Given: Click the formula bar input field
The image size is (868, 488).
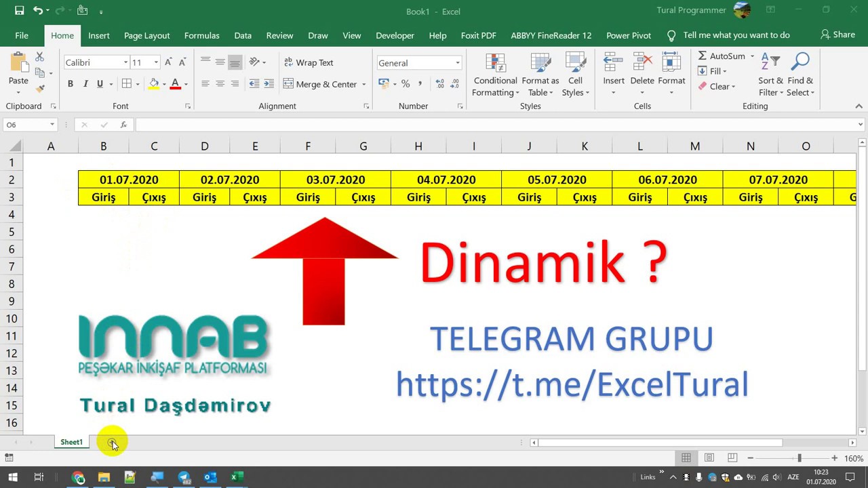Looking at the screenshot, I should 495,125.
